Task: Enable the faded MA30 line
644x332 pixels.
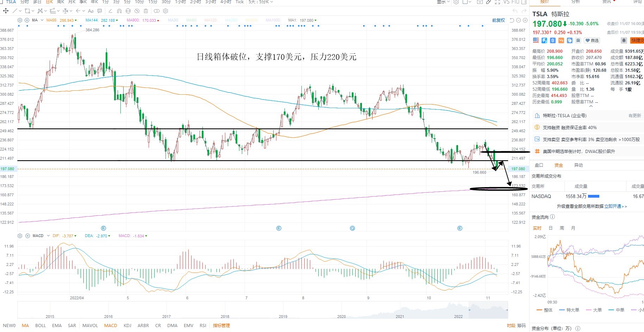Action: (x=173, y=20)
